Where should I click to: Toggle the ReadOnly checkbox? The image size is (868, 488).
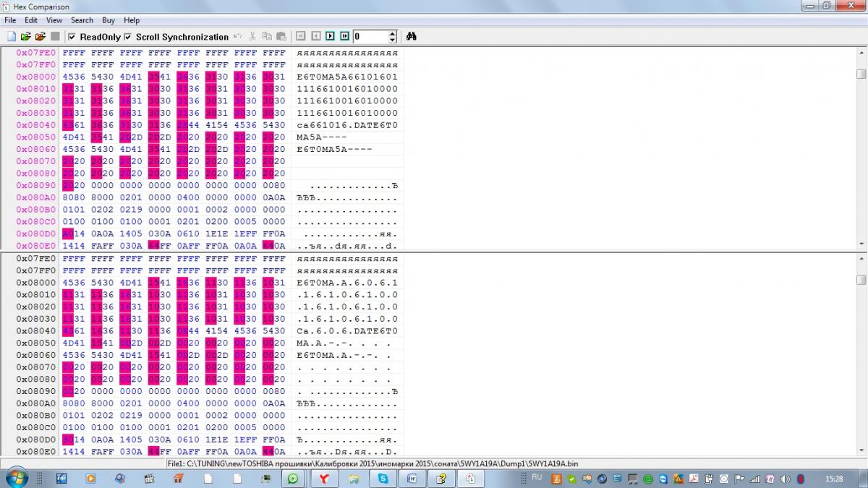tap(72, 37)
